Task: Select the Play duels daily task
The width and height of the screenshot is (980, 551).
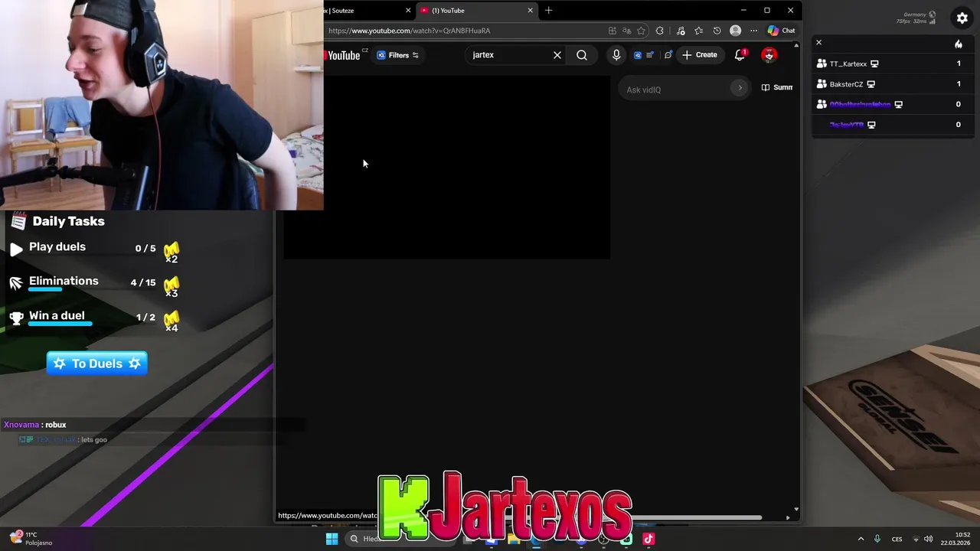Action: click(93, 248)
